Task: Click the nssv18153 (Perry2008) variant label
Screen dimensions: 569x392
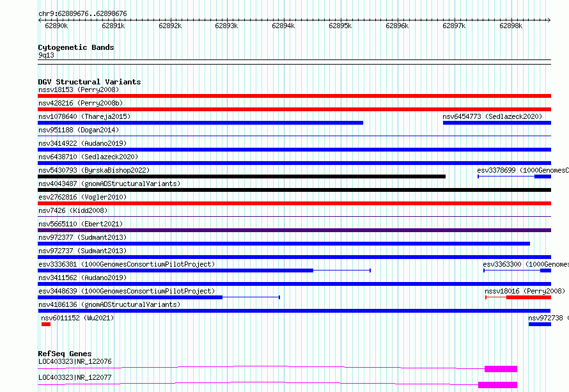Action: tap(79, 90)
